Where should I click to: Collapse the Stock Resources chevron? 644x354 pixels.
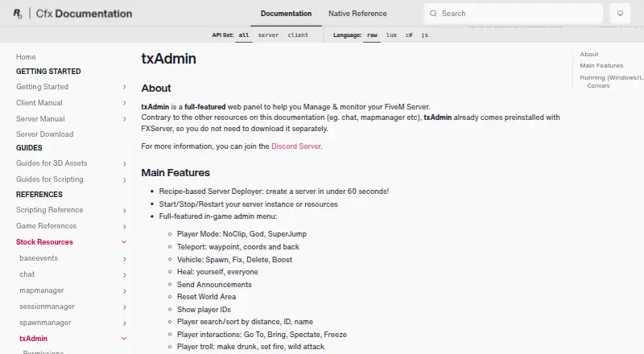tap(124, 242)
